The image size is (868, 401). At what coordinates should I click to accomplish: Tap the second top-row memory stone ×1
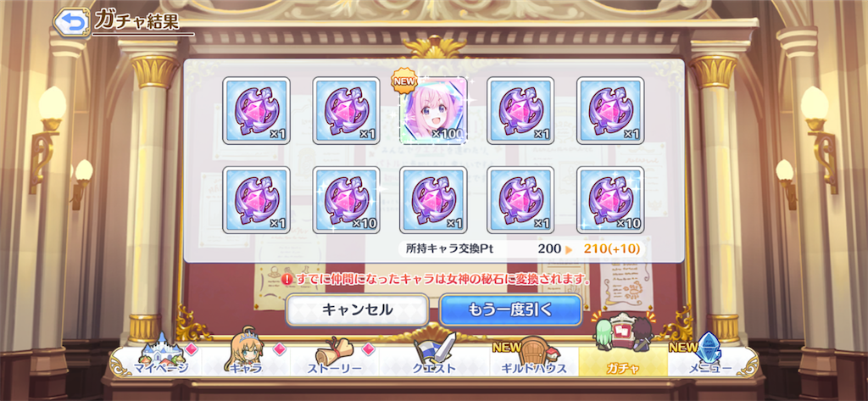click(x=346, y=110)
